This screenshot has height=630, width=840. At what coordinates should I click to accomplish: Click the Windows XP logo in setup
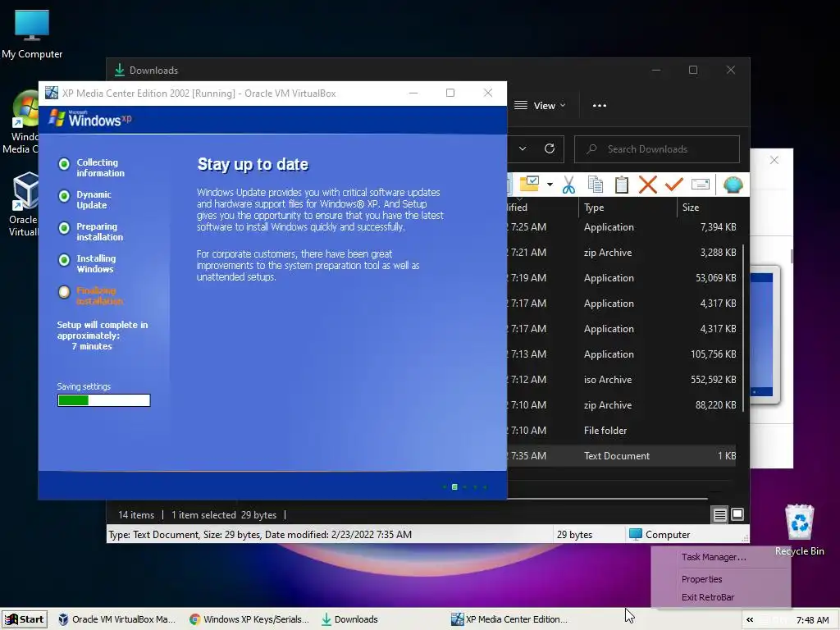pos(90,118)
